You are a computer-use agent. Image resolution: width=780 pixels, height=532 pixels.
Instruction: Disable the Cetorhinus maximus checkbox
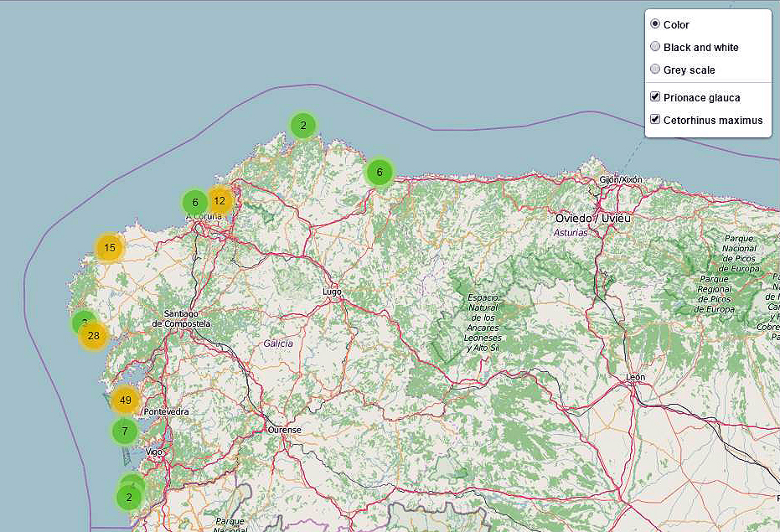(x=654, y=120)
